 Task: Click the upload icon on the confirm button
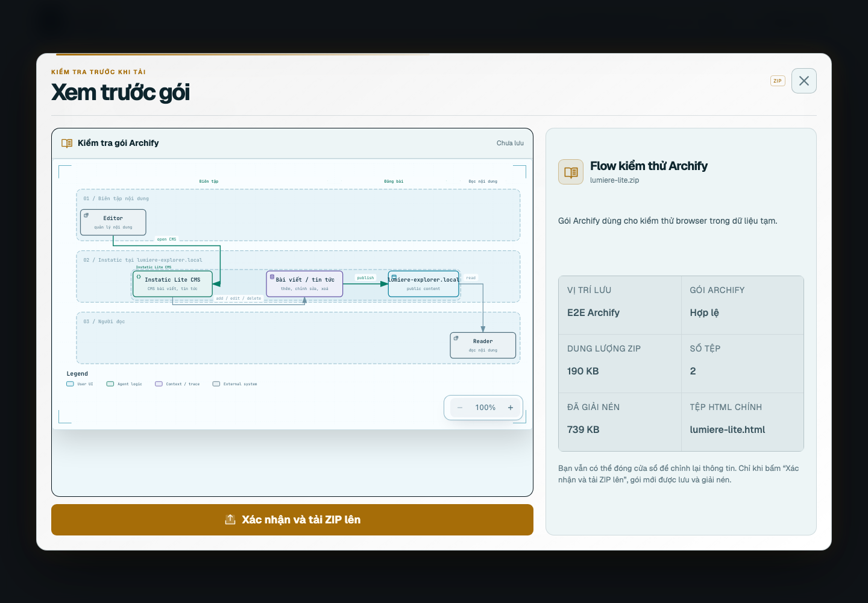230,519
